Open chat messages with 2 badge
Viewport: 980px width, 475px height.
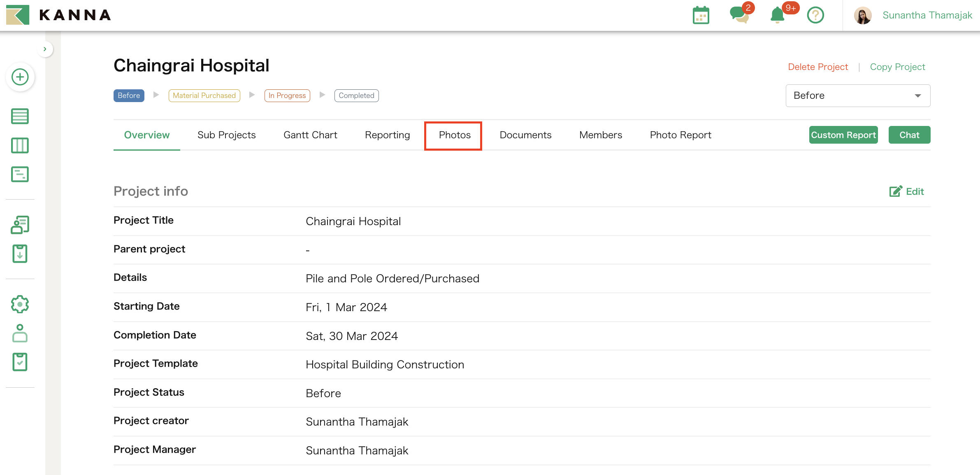pyautogui.click(x=739, y=15)
